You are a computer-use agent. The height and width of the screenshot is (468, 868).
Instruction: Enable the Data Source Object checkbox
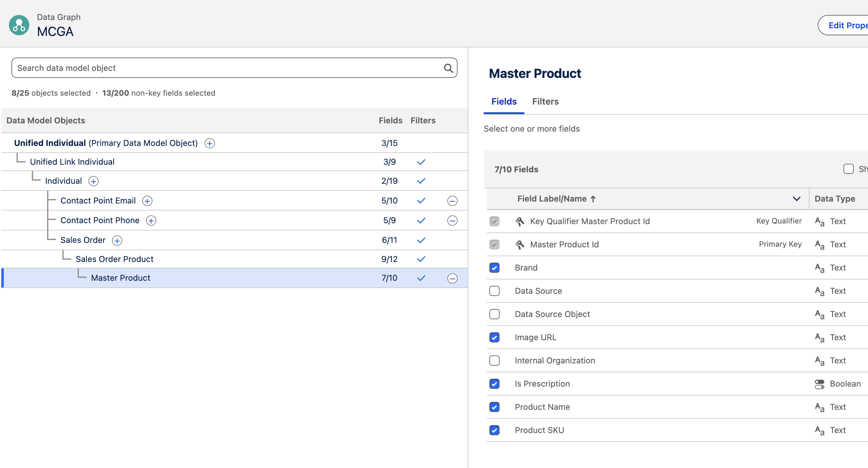coord(494,314)
